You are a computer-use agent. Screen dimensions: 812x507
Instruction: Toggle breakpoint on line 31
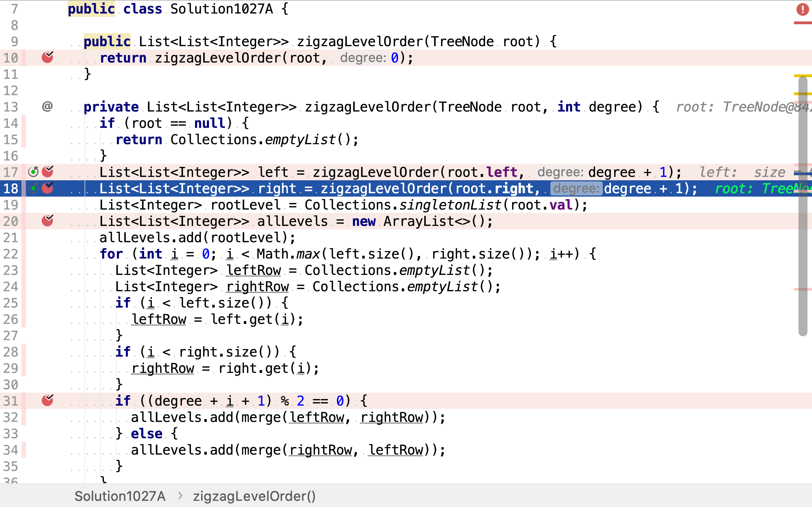47,400
